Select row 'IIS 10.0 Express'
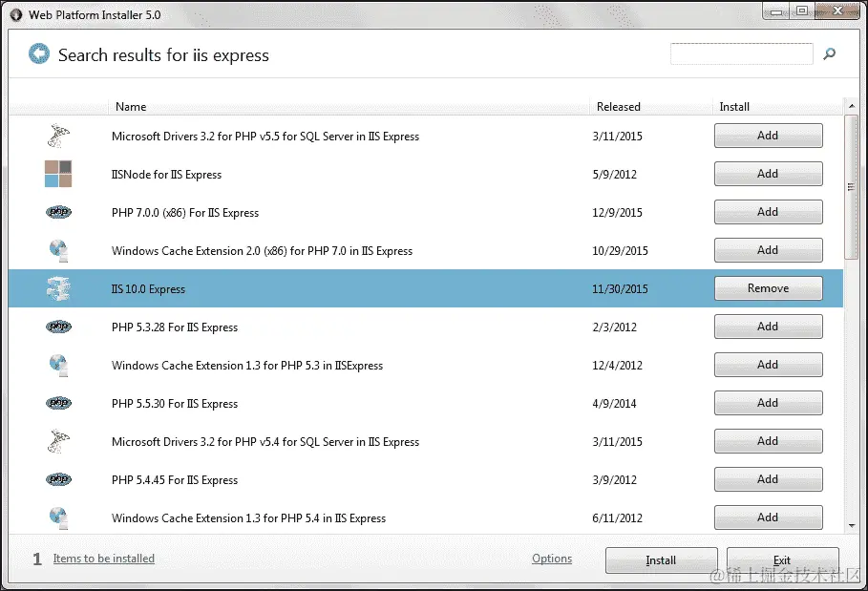The image size is (868, 591). point(426,288)
